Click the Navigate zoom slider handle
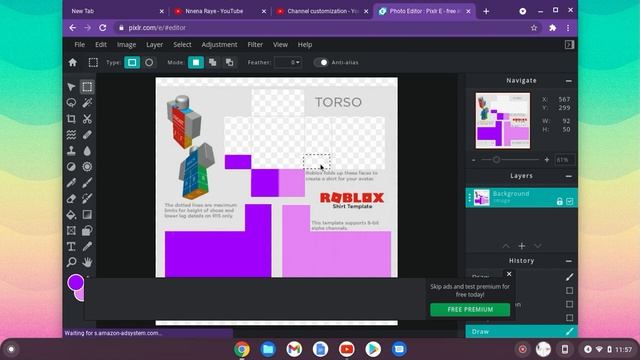The image size is (640, 360). (496, 160)
